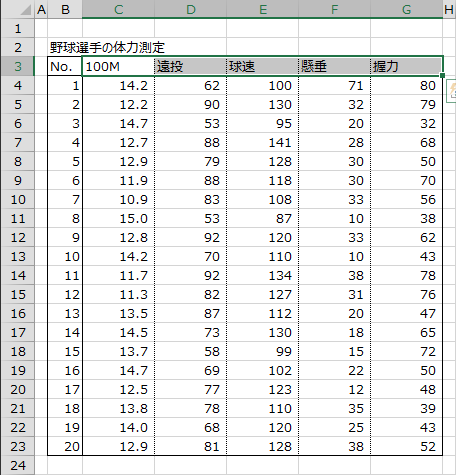Click the 71 value in 懸垂 column
The width and height of the screenshot is (456, 475).
tap(335, 85)
